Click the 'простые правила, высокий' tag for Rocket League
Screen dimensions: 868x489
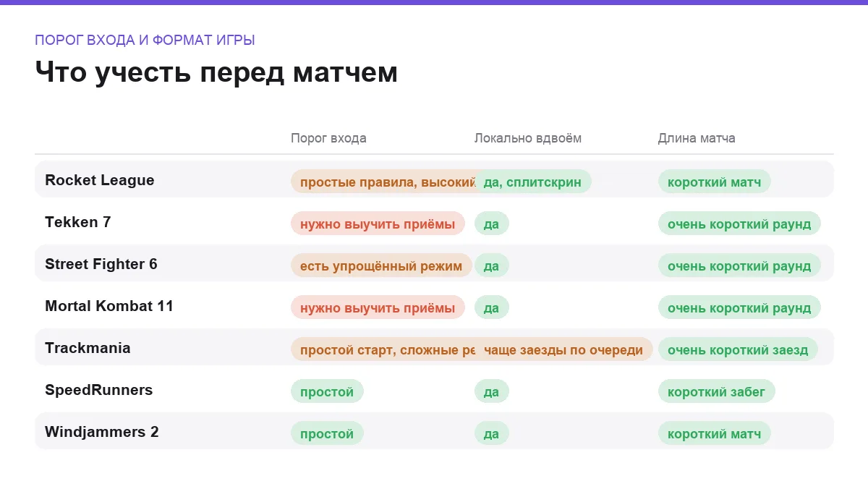383,182
